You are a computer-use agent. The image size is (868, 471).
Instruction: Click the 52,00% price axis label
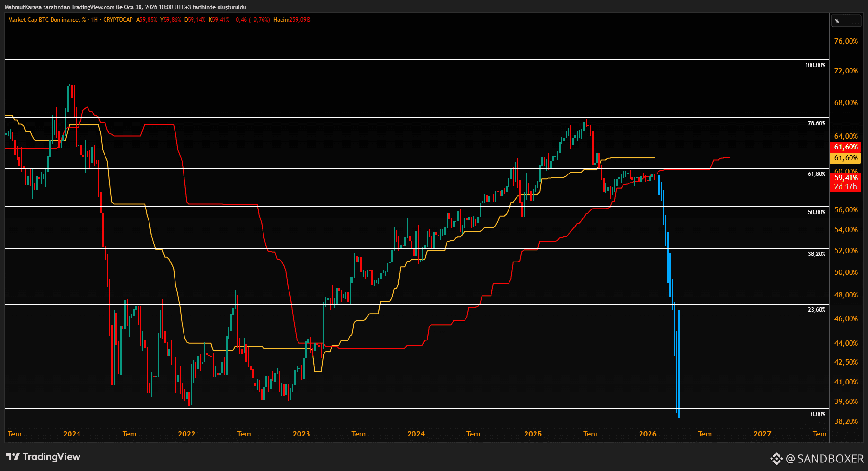846,251
